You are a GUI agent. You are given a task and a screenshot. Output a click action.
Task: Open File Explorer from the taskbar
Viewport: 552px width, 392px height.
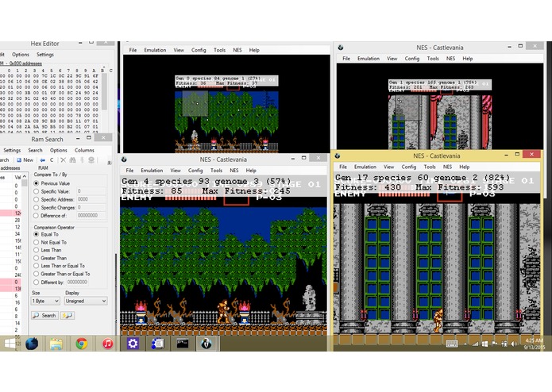56,344
